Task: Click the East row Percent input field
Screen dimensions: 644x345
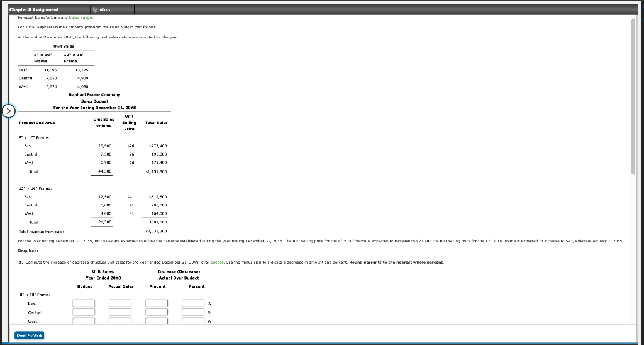Action: [x=193, y=303]
